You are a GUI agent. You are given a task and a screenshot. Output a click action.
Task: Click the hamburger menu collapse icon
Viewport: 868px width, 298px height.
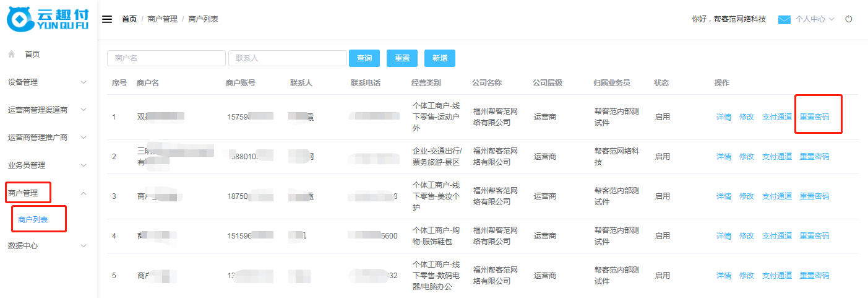[107, 19]
